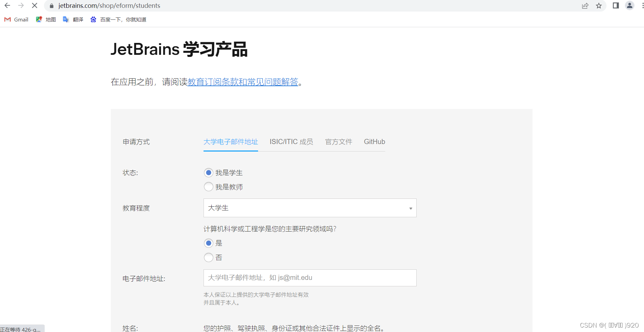Screen dimensions: 644x332
Task: Open the Gmail bookmark
Action: click(16, 19)
